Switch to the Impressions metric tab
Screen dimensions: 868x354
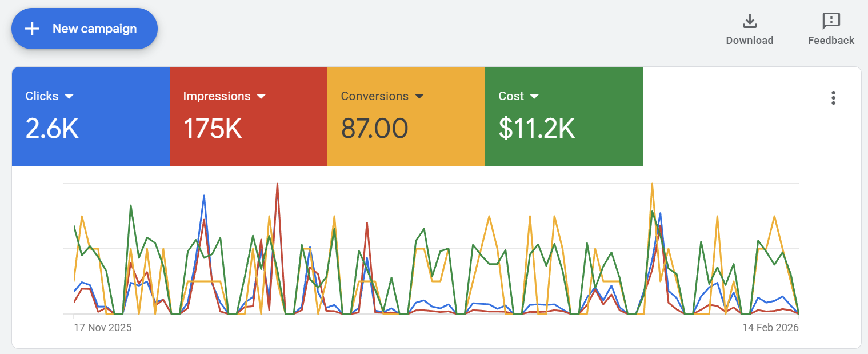click(249, 117)
